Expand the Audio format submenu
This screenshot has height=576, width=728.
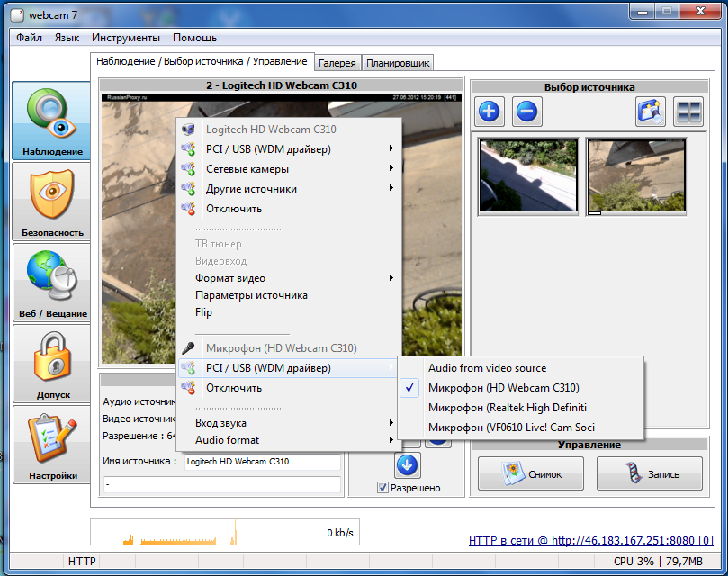[289, 440]
